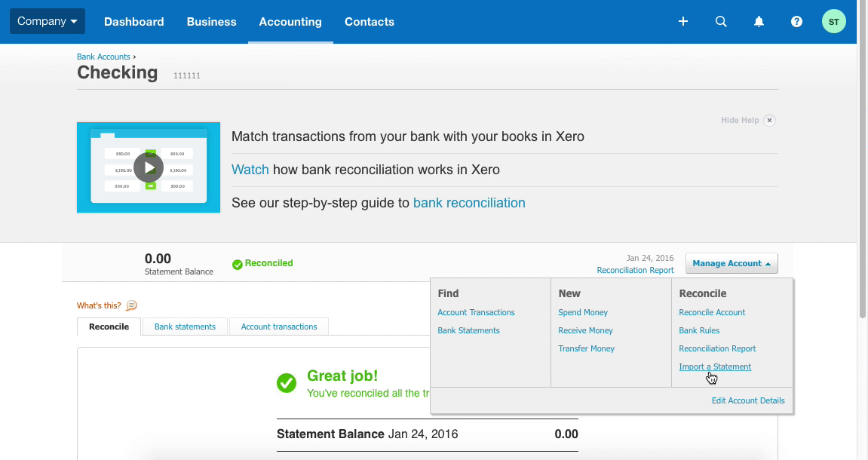Screen dimensions: 868x460
Task: Click the What's this? link
Action: [99, 305]
